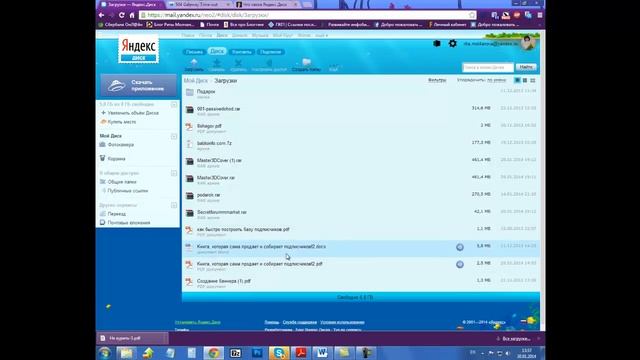Open Photoshop from the taskbar
The width and height of the screenshot is (640, 360).
click(258, 353)
